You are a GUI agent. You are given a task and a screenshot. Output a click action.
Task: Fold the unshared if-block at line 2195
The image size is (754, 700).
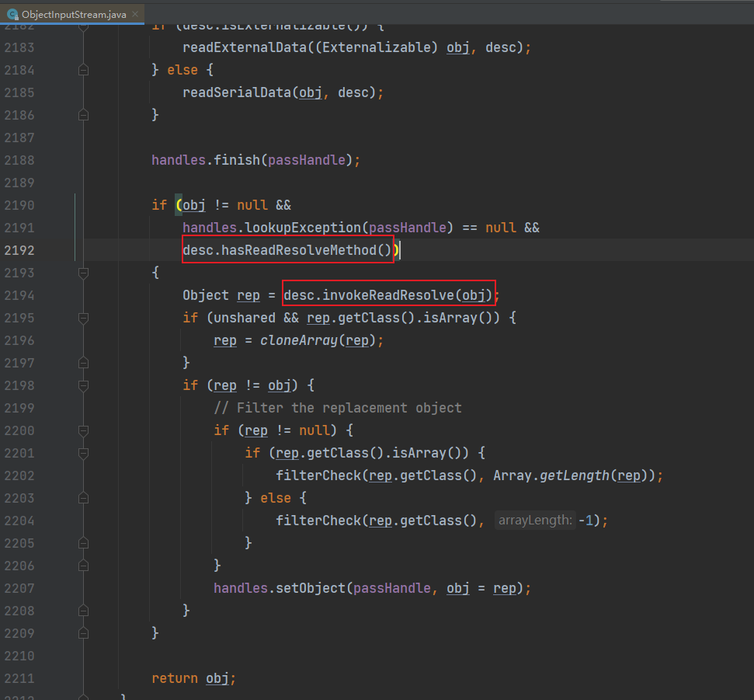83,318
